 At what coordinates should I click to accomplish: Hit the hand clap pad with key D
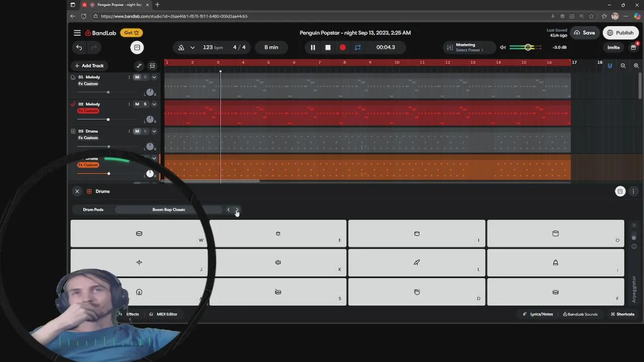pyautogui.click(x=417, y=292)
